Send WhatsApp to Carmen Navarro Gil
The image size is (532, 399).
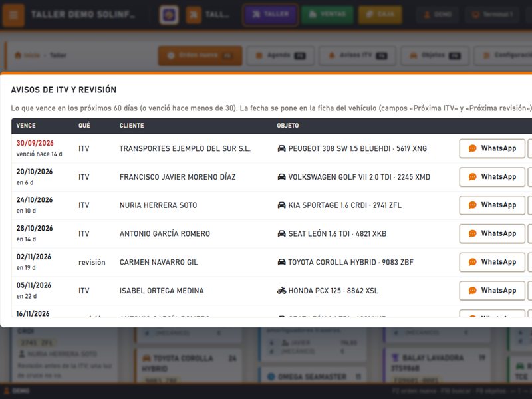492,262
